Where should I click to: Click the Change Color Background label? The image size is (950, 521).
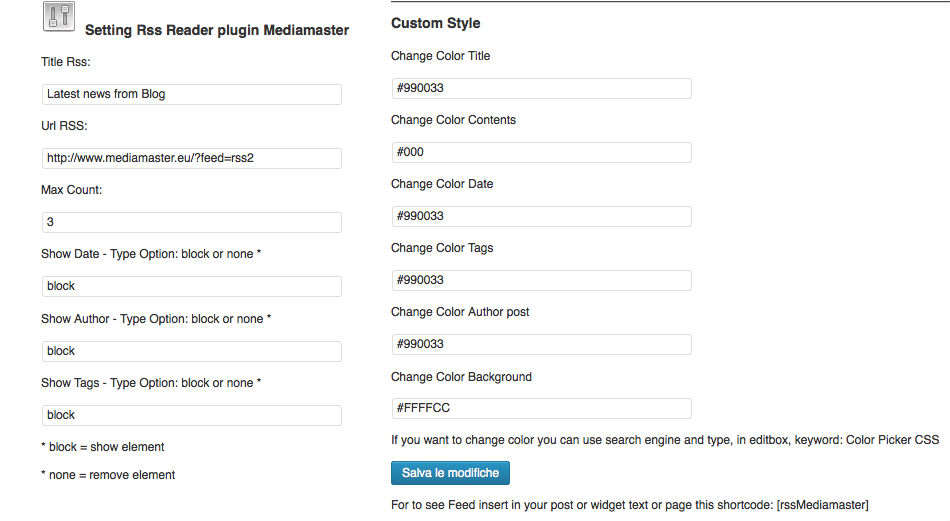(461, 377)
